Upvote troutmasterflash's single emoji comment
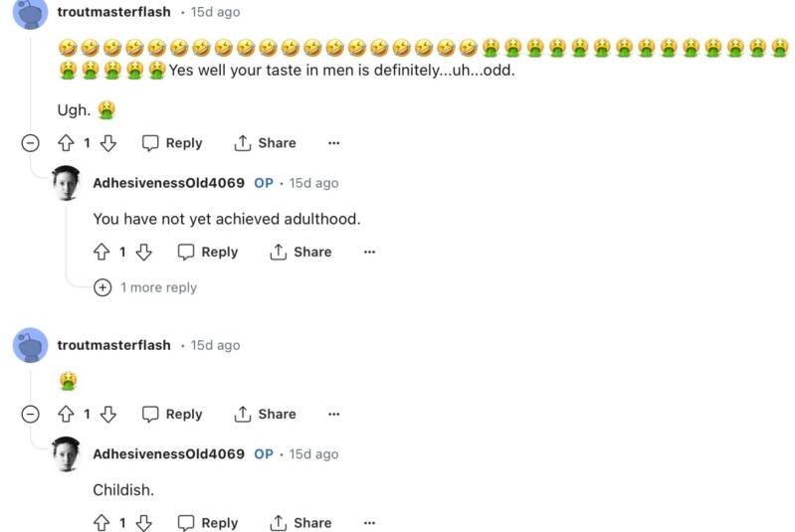The height and width of the screenshot is (532, 795). [x=66, y=414]
